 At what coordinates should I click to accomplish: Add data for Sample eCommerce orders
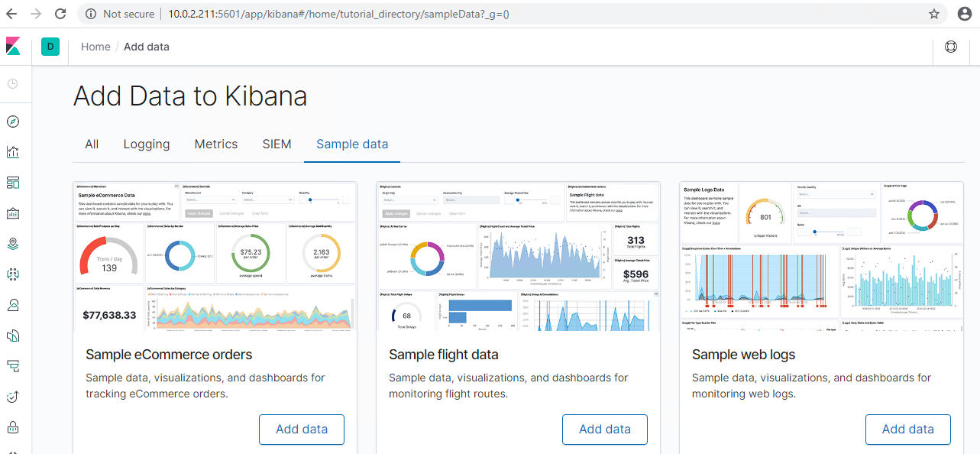(302, 429)
